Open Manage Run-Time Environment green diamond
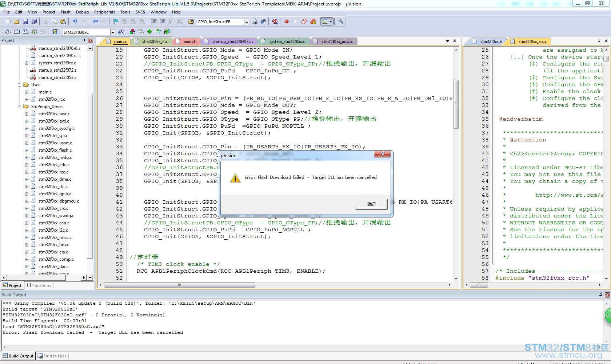This screenshot has height=364, width=611. click(x=150, y=32)
